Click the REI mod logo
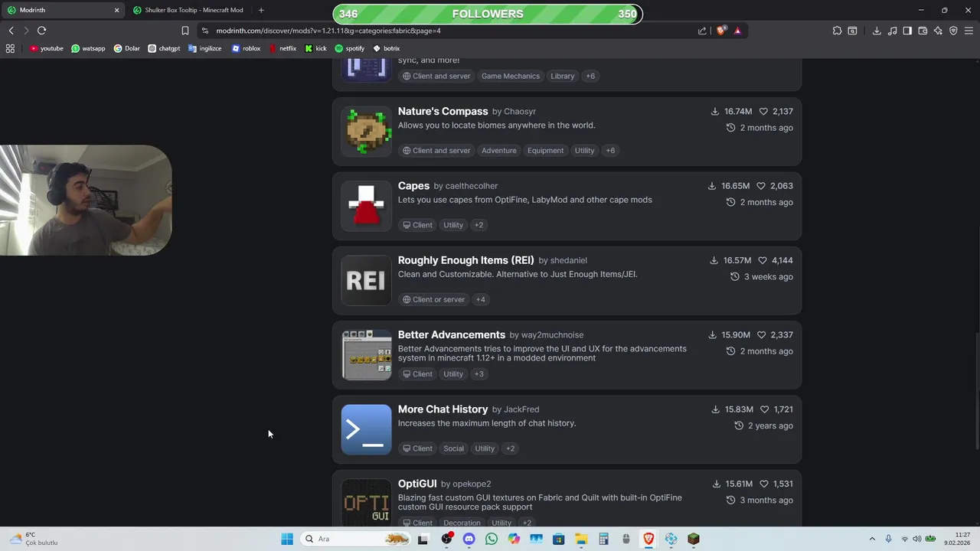The height and width of the screenshot is (551, 980). pyautogui.click(x=366, y=280)
